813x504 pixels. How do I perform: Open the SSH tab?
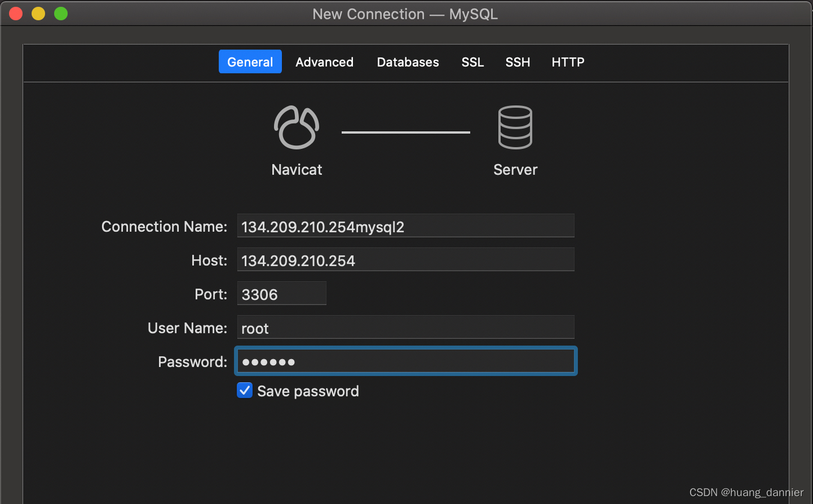[x=518, y=62]
